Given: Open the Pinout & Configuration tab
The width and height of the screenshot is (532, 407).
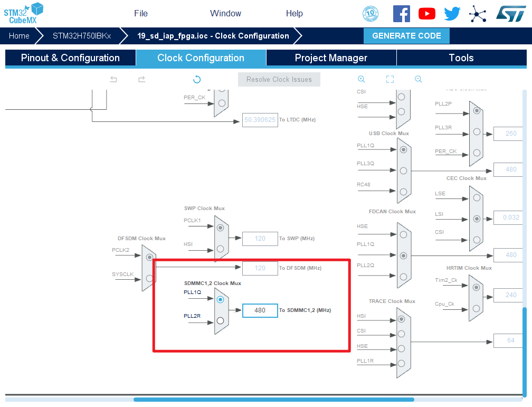Looking at the screenshot, I should click(70, 58).
